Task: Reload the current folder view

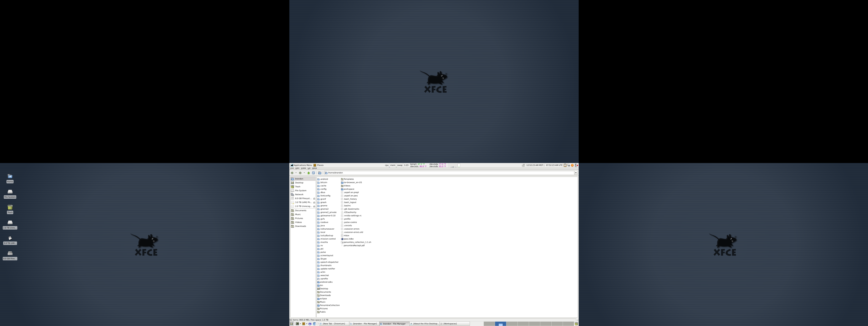Action: pyautogui.click(x=313, y=173)
